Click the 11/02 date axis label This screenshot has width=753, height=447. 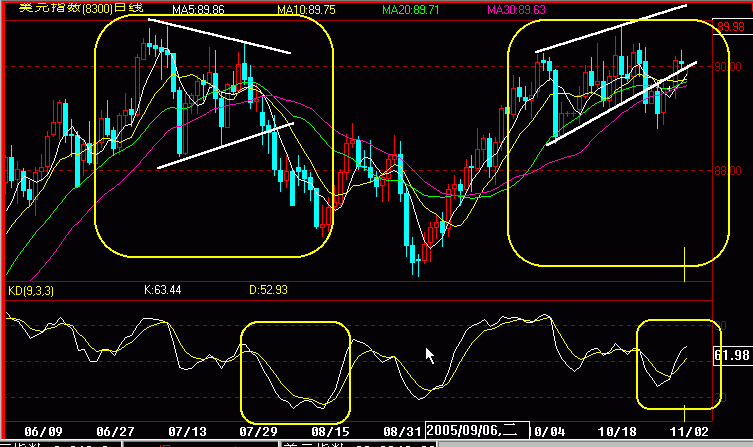[x=689, y=432]
